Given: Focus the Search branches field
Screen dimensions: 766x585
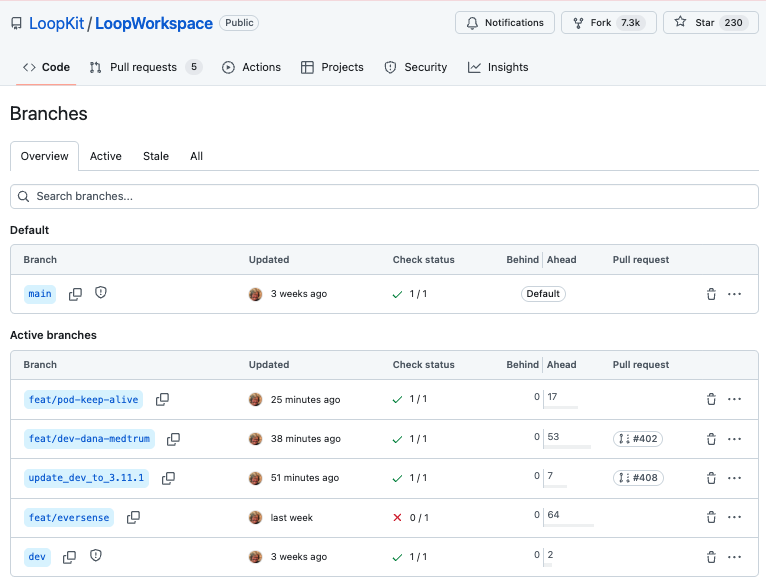Looking at the screenshot, I should (384, 196).
